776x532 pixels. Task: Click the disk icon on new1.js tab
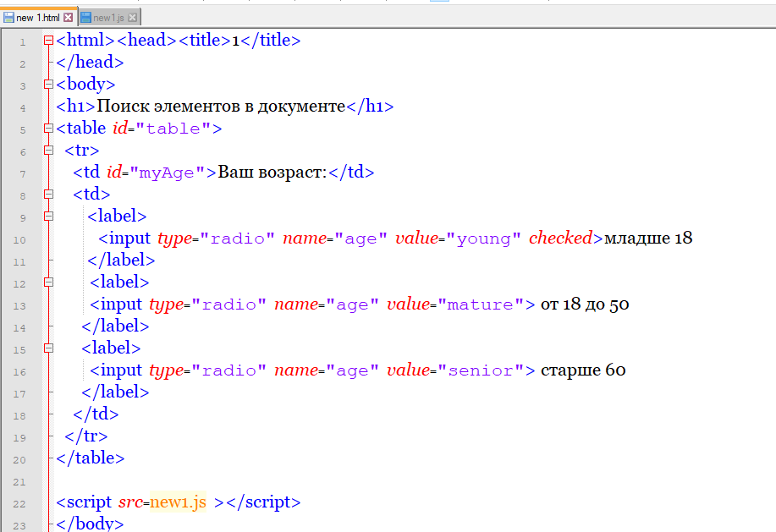coord(85,17)
